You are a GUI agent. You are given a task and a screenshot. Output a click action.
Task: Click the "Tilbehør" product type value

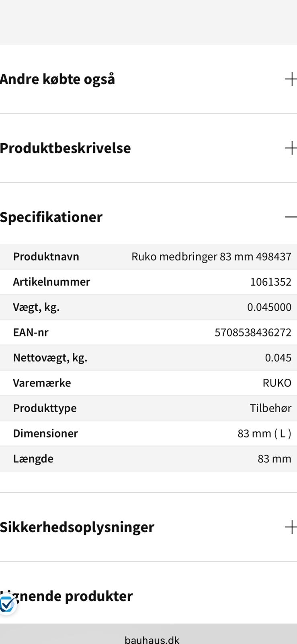270,408
